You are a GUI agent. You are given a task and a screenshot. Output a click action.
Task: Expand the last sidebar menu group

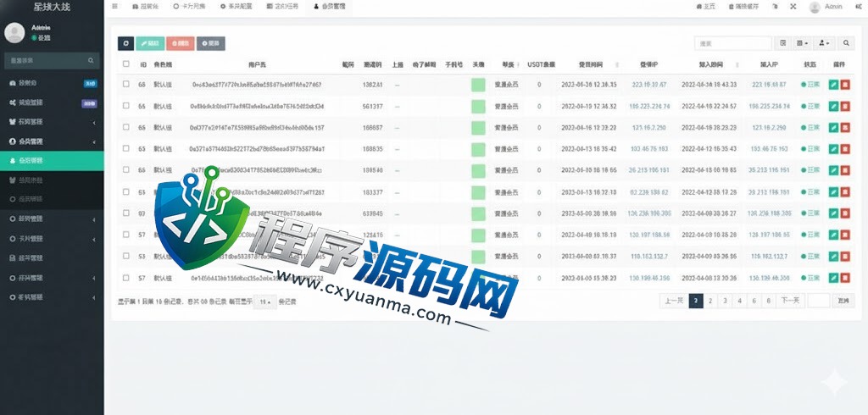tap(52, 297)
